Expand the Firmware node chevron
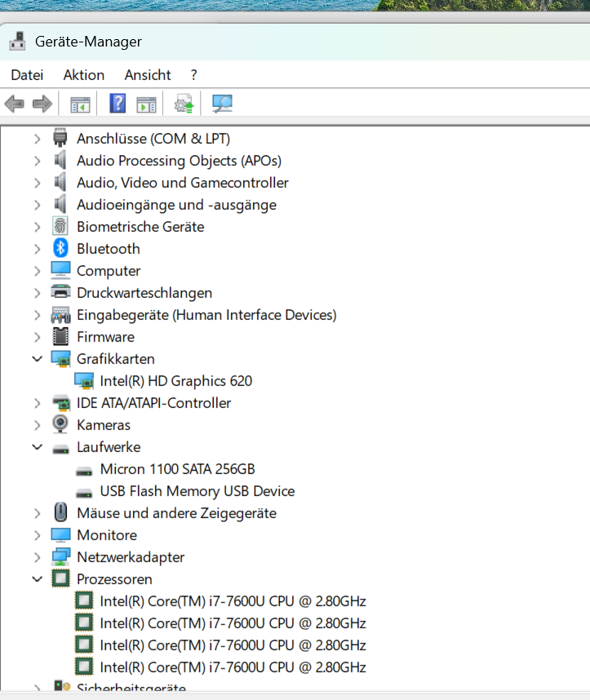The image size is (590, 700). [37, 337]
